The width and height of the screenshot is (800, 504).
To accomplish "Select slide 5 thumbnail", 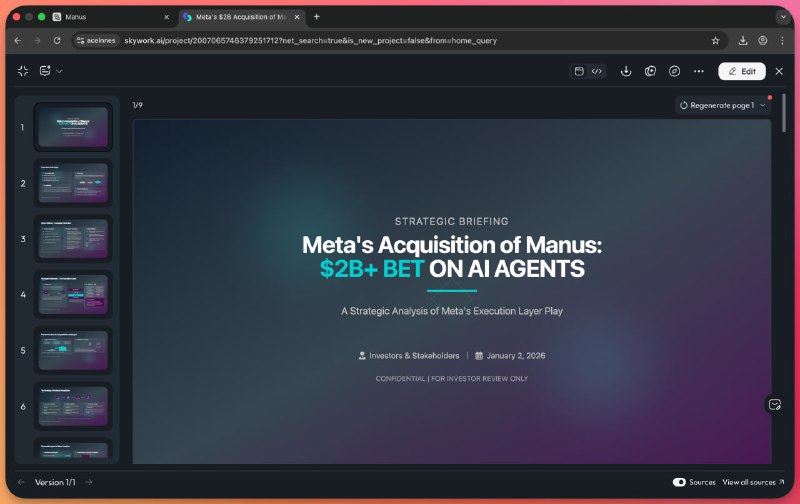I will point(73,350).
